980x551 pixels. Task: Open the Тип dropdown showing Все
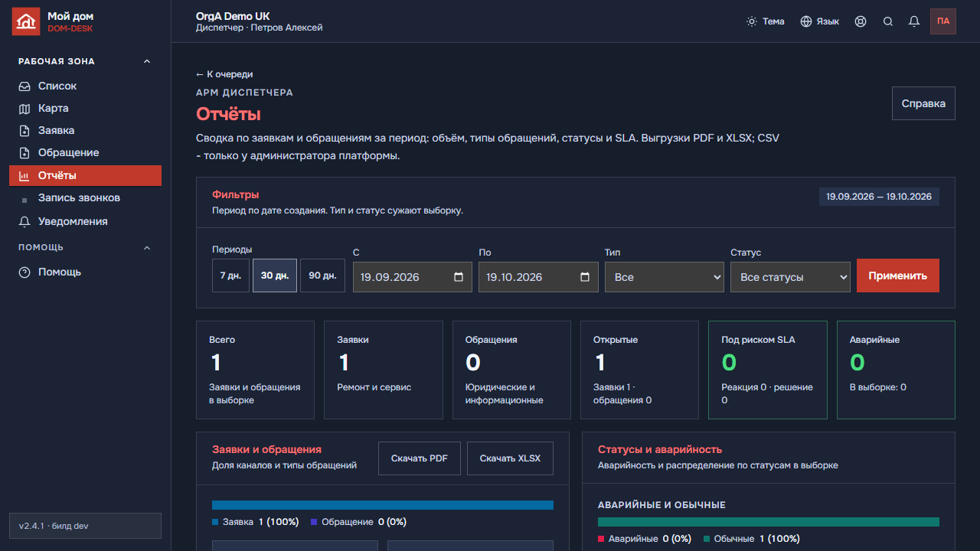point(665,277)
